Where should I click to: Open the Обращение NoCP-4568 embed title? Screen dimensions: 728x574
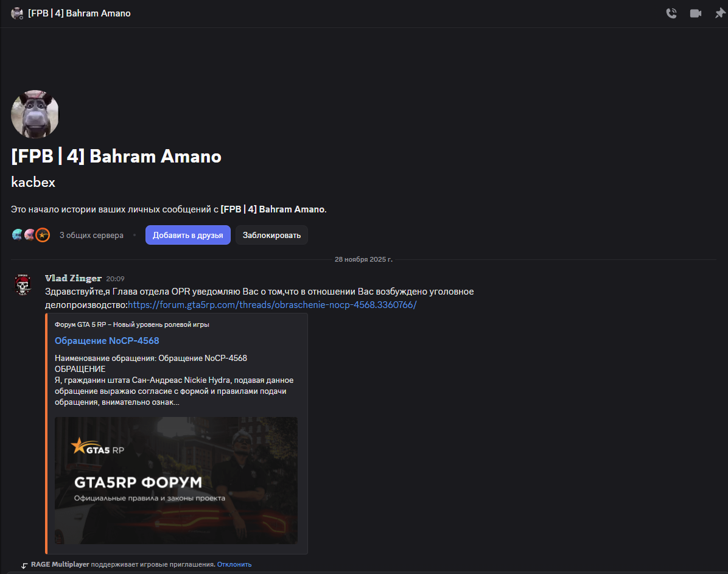click(x=107, y=340)
